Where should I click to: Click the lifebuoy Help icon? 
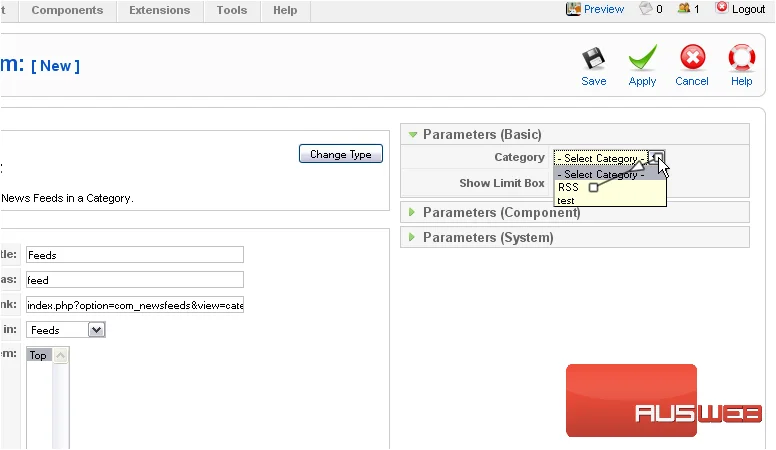click(x=741, y=57)
